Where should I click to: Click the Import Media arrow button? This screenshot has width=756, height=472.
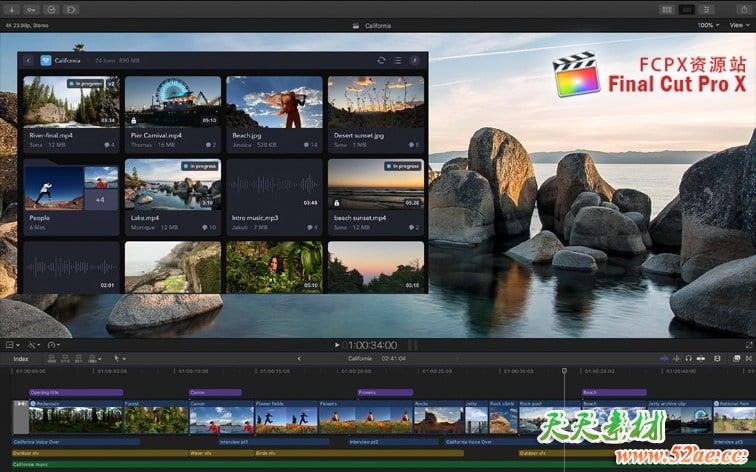click(12, 10)
